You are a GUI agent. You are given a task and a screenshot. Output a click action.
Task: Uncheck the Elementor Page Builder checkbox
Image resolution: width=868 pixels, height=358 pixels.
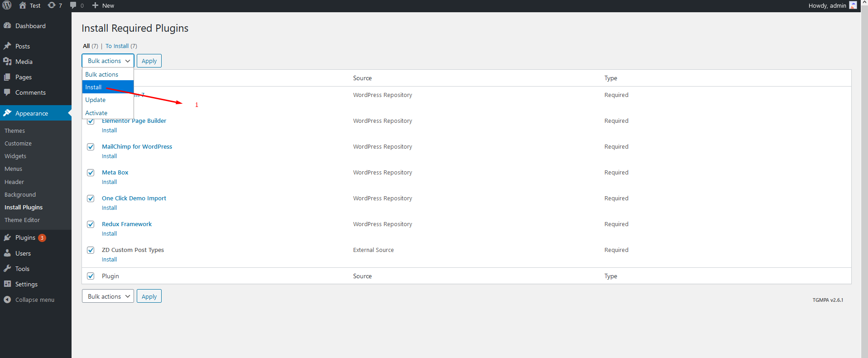click(x=91, y=121)
